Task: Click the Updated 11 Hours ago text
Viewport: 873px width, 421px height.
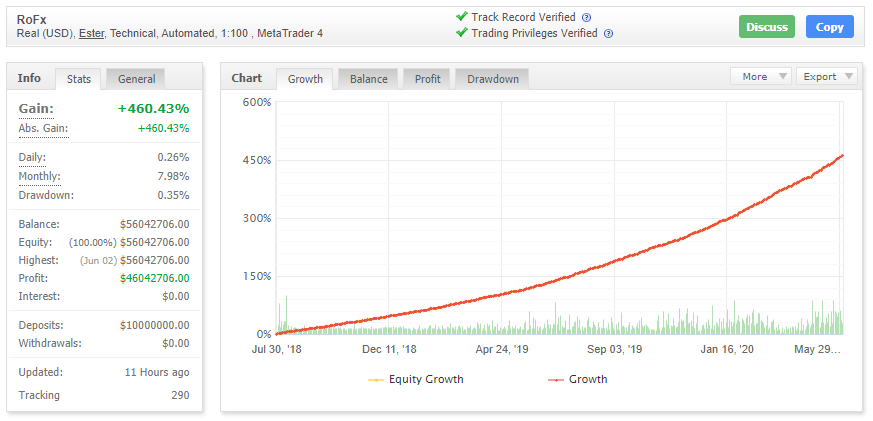Action: click(157, 373)
